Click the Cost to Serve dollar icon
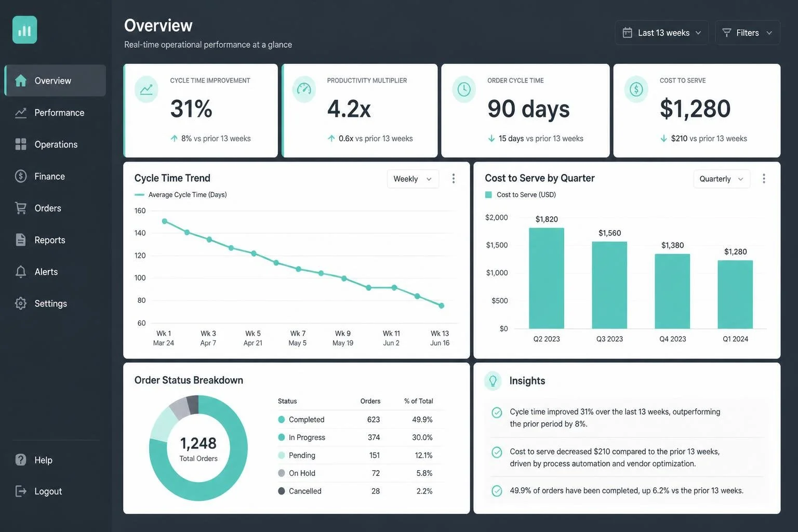Image resolution: width=798 pixels, height=532 pixels. [636, 89]
